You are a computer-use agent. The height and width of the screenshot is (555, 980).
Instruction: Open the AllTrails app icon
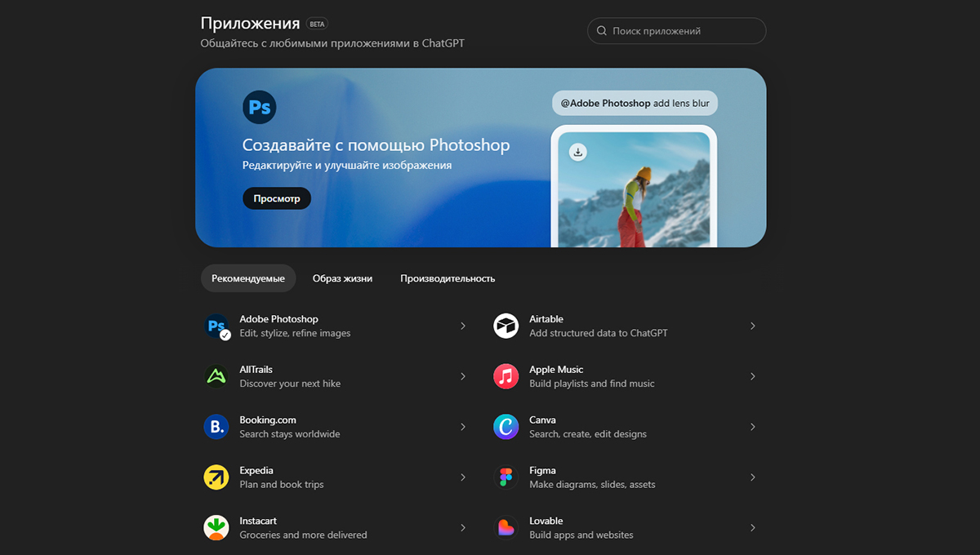pos(216,376)
